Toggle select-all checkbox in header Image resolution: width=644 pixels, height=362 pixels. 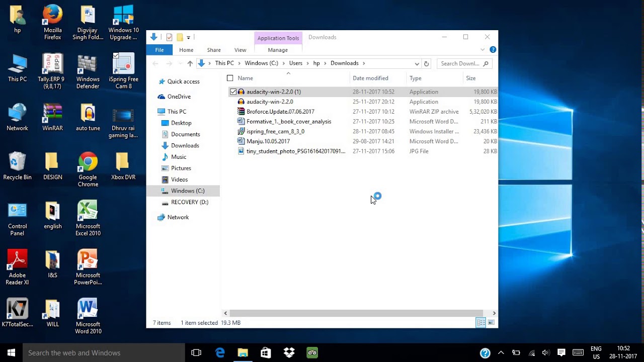point(230,78)
